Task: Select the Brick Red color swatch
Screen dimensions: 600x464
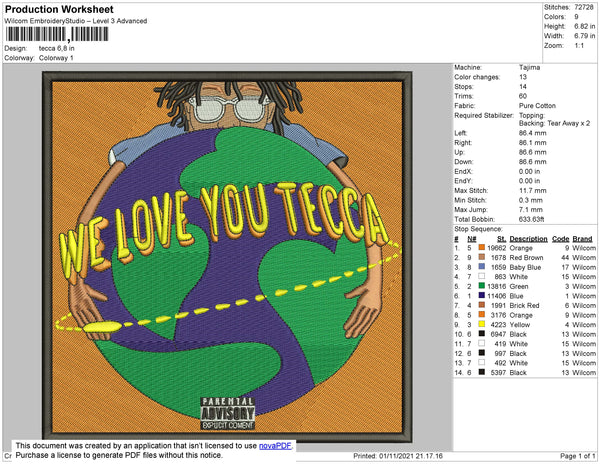Action: pyautogui.click(x=482, y=305)
